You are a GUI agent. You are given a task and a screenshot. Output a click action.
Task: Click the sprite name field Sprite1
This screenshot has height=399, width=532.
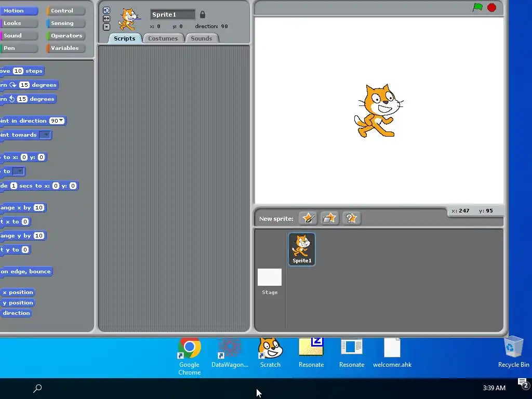point(172,15)
